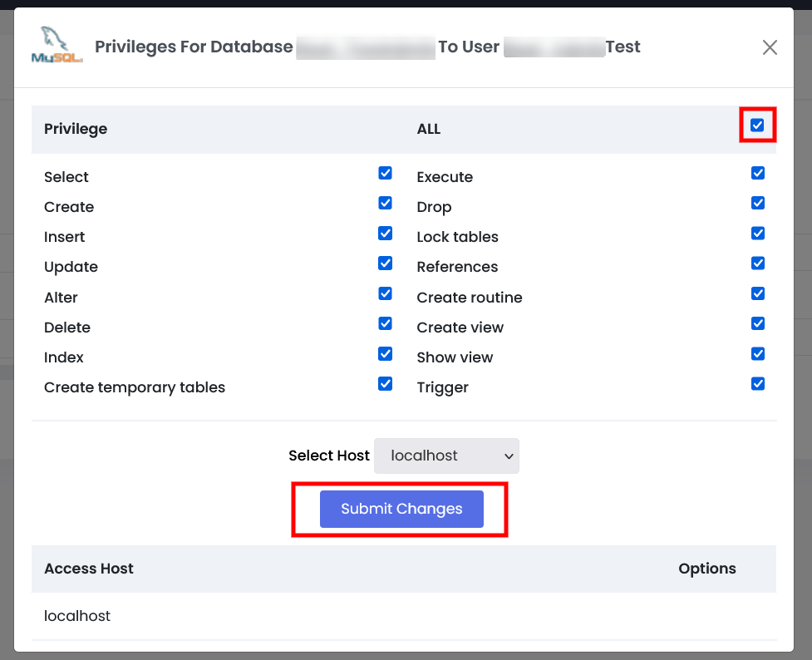Uncheck the Select privilege checkbox
The width and height of the screenshot is (812, 660).
(385, 173)
